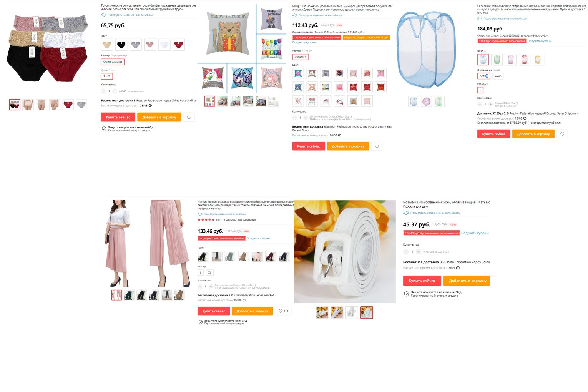
Task: Click wishlist heart showing 117 on pants
Action: [283, 311]
